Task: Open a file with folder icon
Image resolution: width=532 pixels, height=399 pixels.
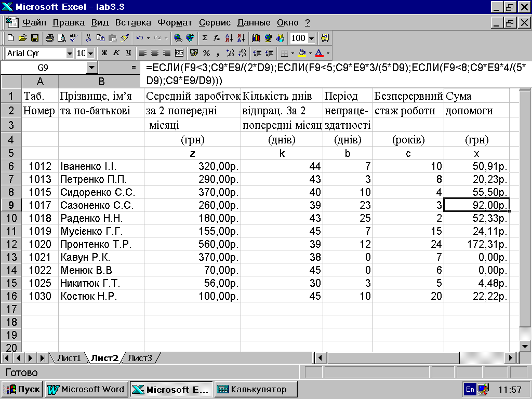Action: pos(22,38)
